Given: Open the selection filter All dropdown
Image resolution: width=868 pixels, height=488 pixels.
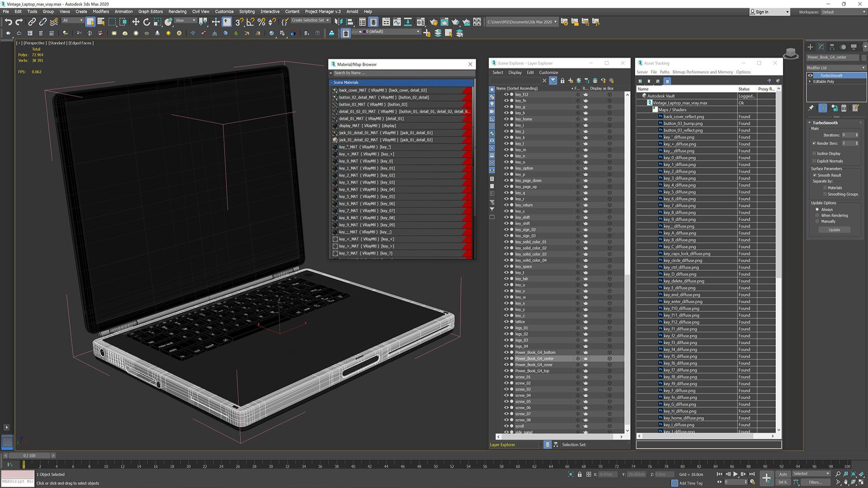Looking at the screenshot, I should coord(73,20).
